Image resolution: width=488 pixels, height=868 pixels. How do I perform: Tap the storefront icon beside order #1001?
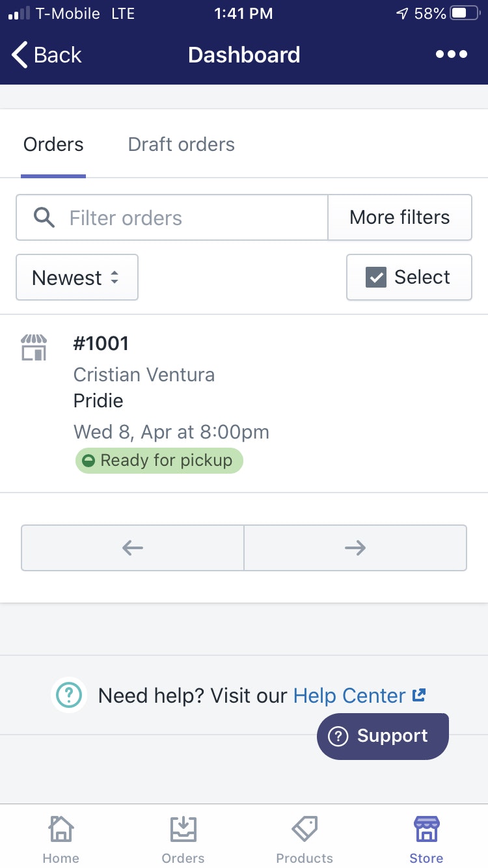click(34, 347)
